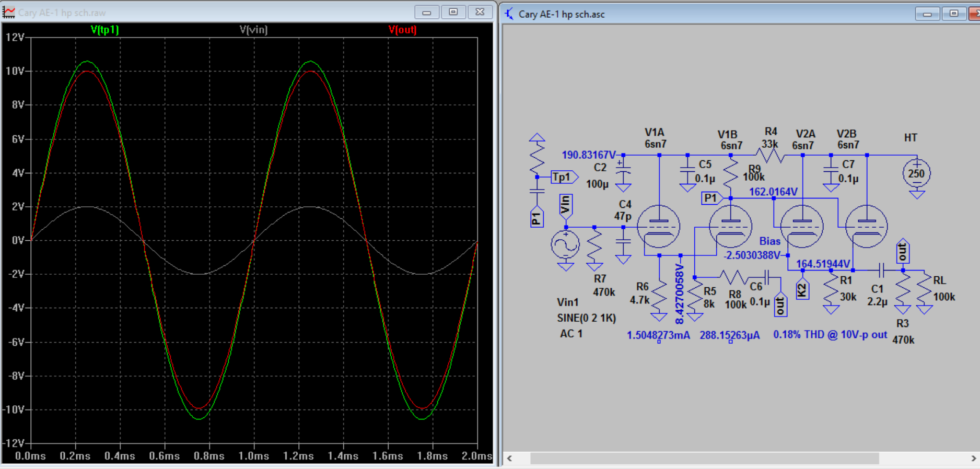Click the 162.0164V node voltage label
This screenshot has width=980, height=469.
click(x=773, y=192)
